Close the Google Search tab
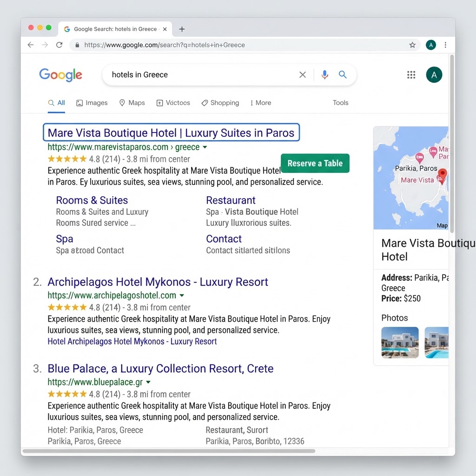This screenshot has width=476, height=476. (x=165, y=29)
